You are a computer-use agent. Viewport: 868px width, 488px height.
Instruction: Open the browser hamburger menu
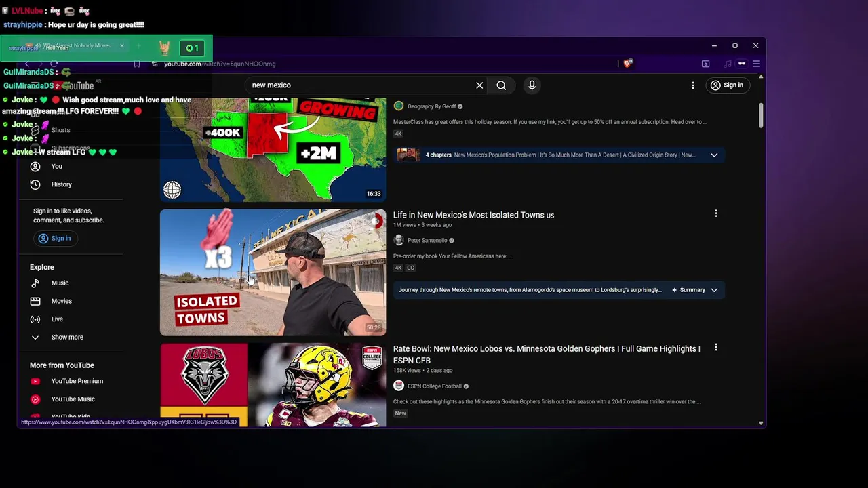tap(756, 64)
